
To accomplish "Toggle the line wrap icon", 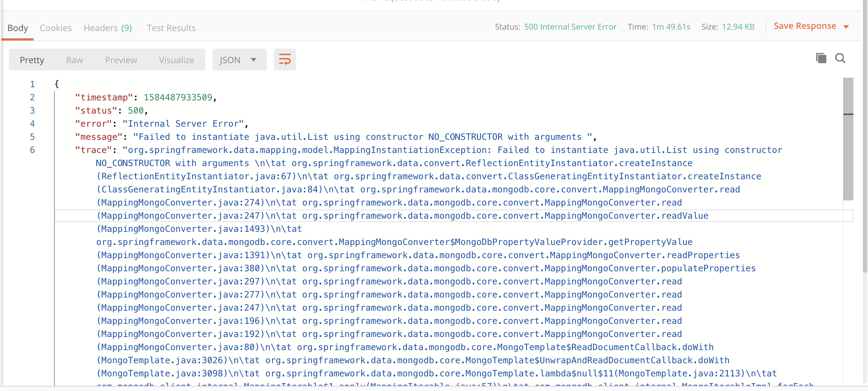I will pos(285,60).
